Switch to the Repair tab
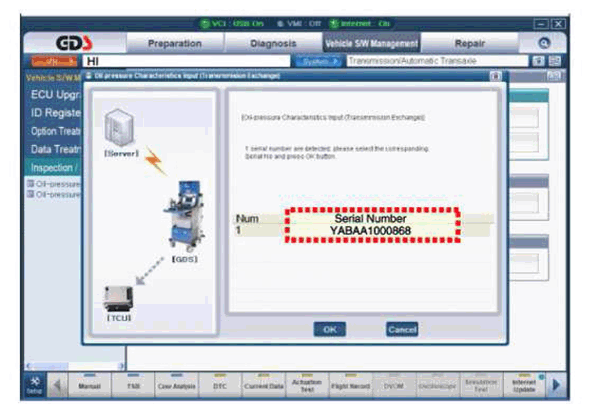 coord(470,43)
